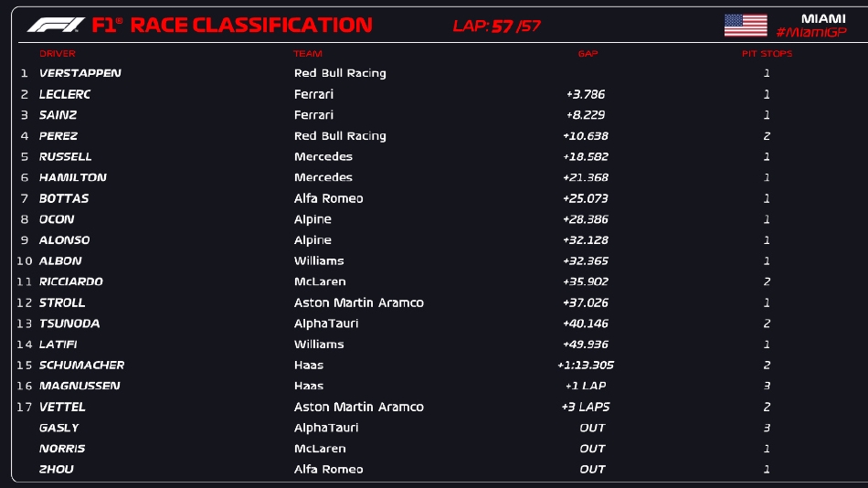Click the #MiamiGP hashtag
The width and height of the screenshot is (868, 488).
[810, 33]
